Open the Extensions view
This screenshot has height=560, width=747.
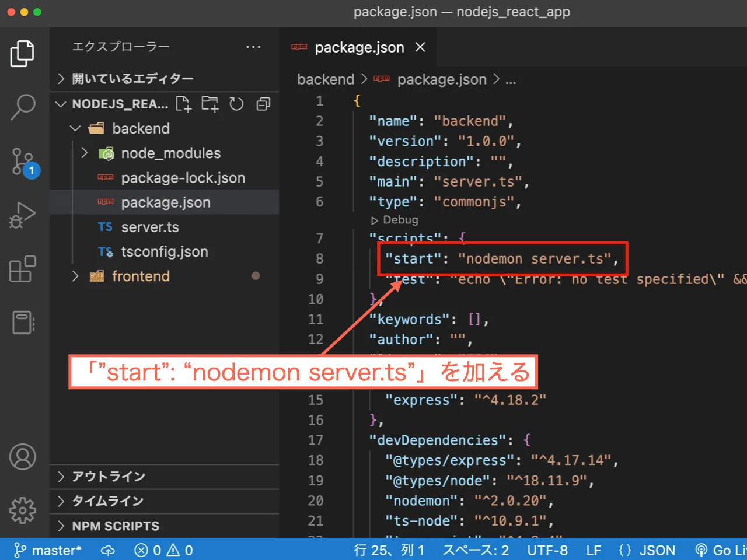[23, 269]
